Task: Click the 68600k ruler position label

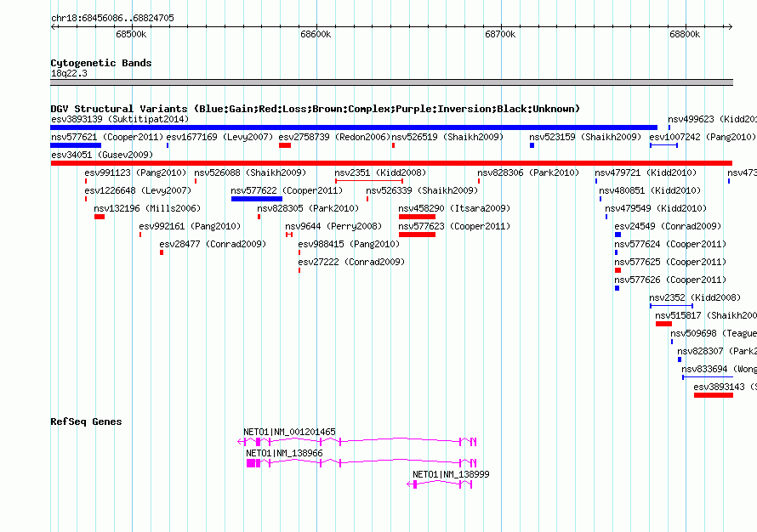Action: (316, 34)
